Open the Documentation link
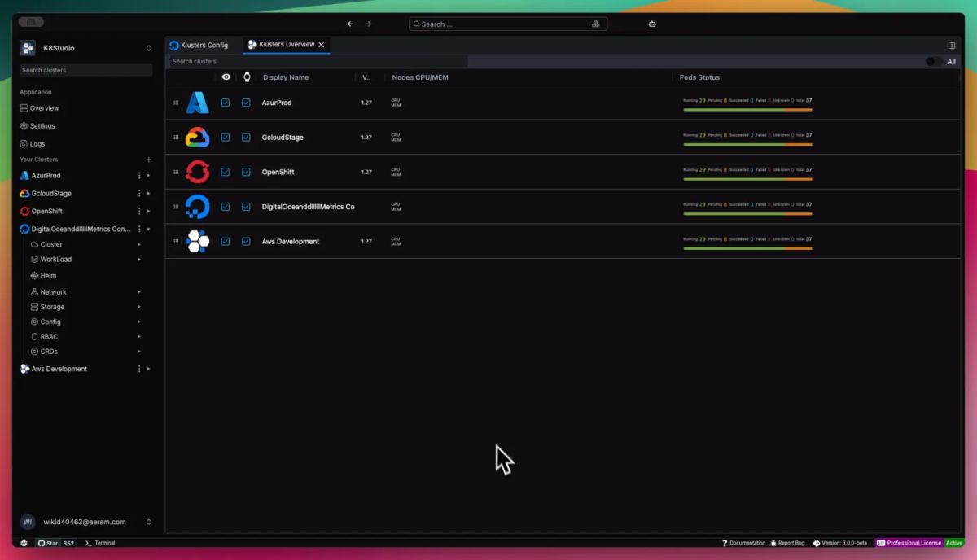This screenshot has width=977, height=560. 743,543
